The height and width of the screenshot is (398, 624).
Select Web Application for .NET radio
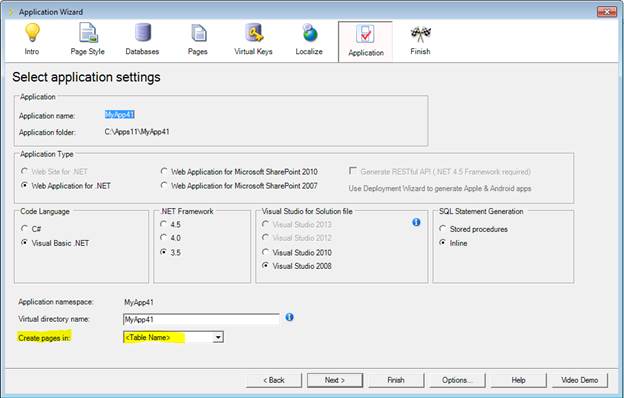pyautogui.click(x=25, y=185)
